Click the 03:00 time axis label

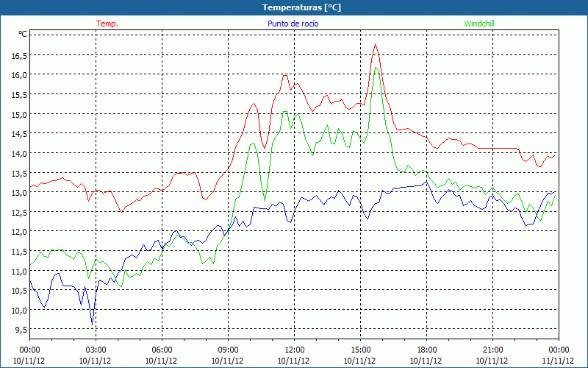tap(96, 350)
